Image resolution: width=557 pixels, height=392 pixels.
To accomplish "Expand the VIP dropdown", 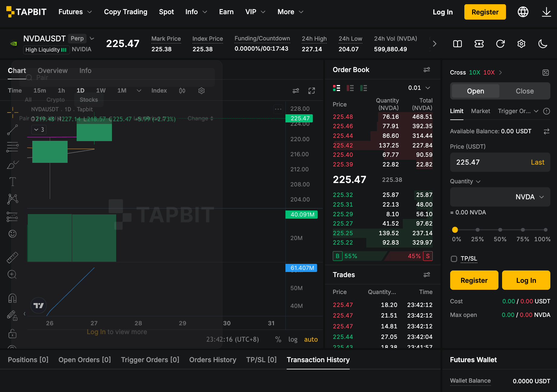I will [255, 12].
